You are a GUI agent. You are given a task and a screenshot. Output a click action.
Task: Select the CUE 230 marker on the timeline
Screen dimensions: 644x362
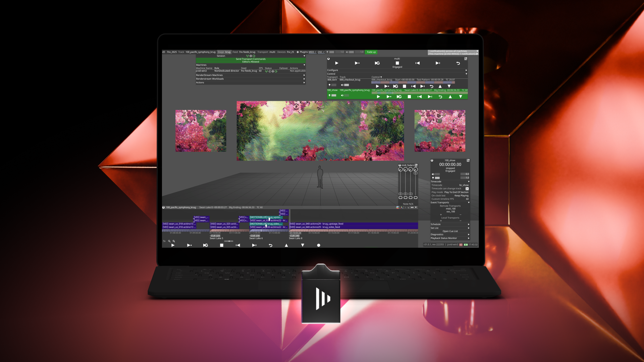255,236
